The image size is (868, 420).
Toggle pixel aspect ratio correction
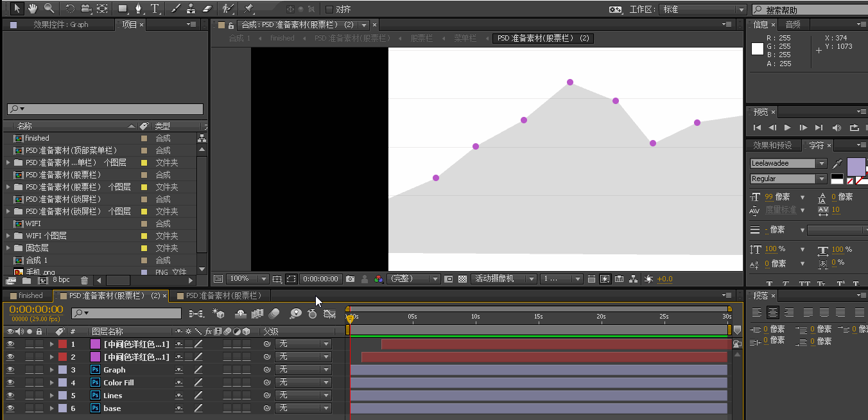(591, 279)
